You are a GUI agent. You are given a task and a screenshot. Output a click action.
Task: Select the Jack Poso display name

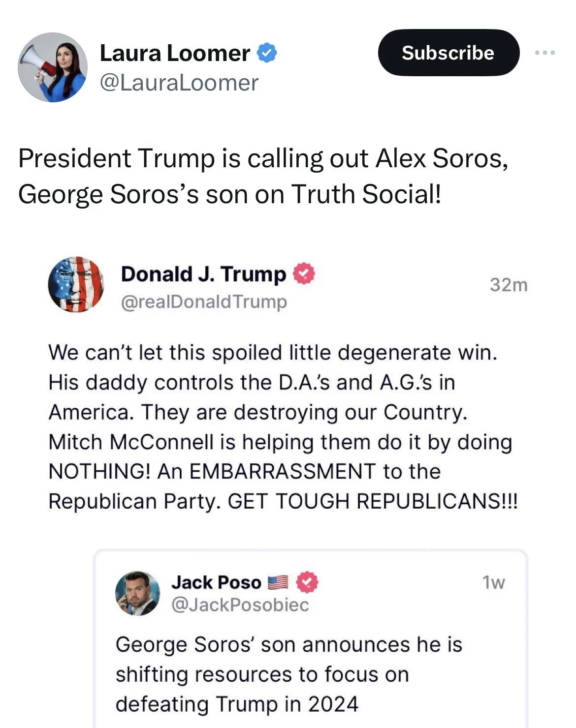tap(216, 582)
